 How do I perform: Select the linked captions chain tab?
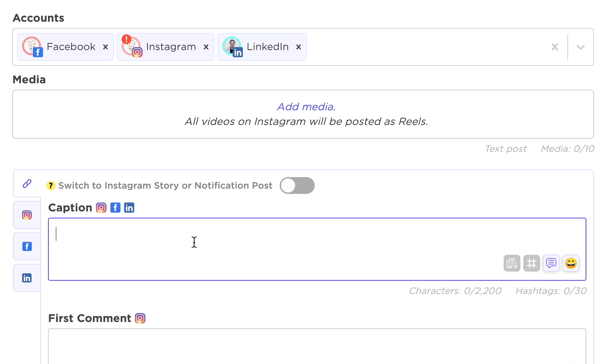coord(27,183)
